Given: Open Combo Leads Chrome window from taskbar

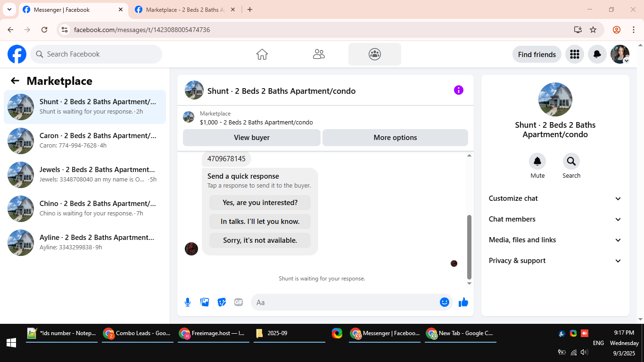Looking at the screenshot, I should click(138, 333).
